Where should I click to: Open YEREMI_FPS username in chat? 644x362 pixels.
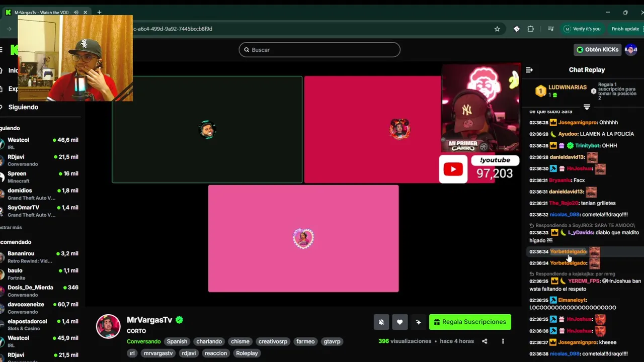pyautogui.click(x=584, y=281)
